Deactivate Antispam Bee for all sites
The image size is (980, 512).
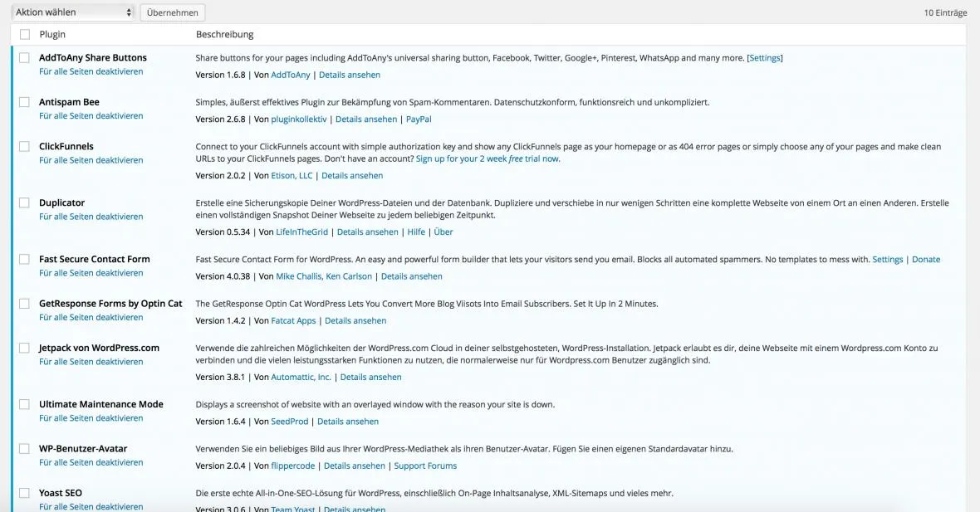pyautogui.click(x=91, y=115)
